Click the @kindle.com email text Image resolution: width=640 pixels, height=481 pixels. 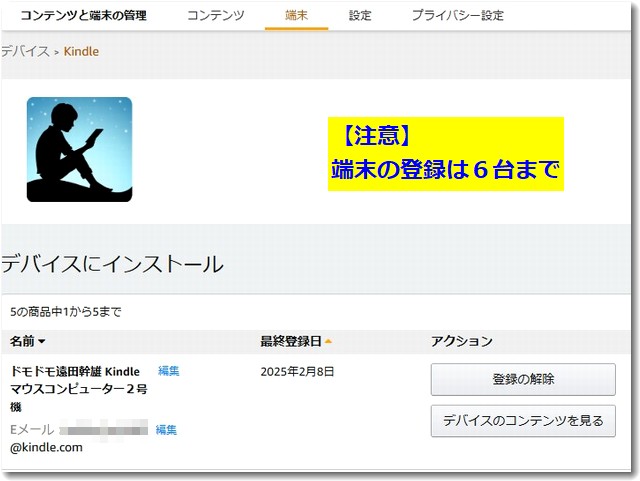coord(46,448)
